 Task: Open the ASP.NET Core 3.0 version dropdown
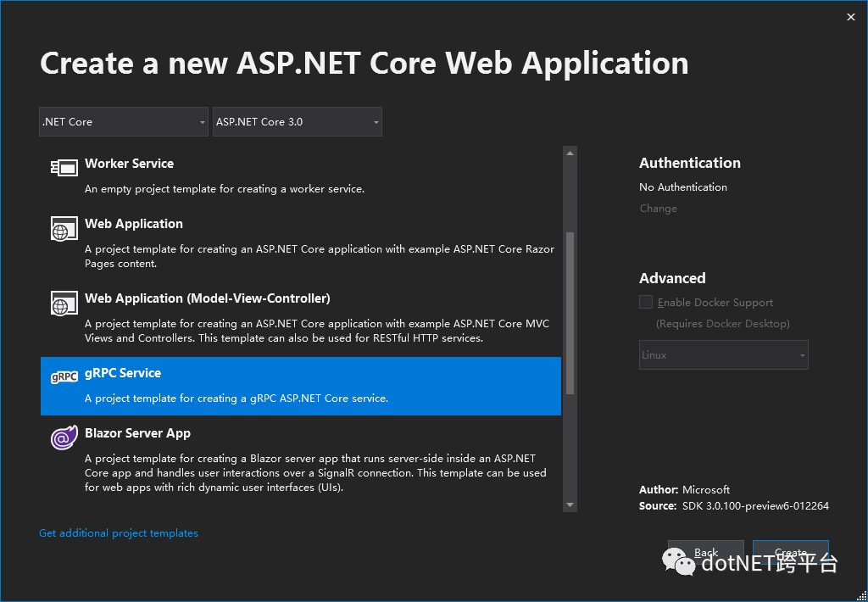point(297,121)
